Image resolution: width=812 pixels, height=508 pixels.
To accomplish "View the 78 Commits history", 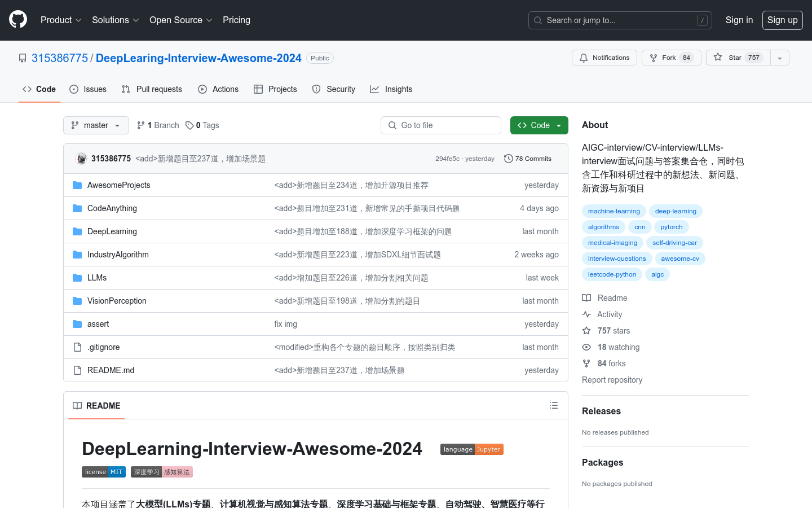I will pyautogui.click(x=528, y=159).
